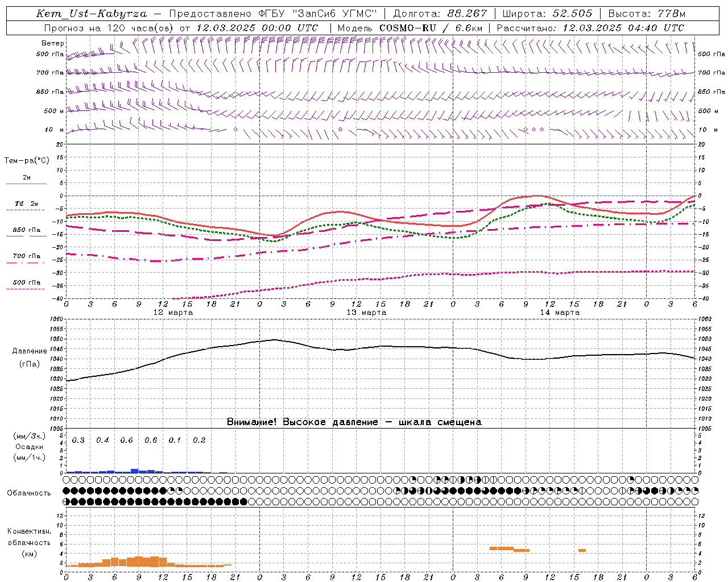This screenshot has width=728, height=582.
Task: Click the provider text ФГБУ "ЗапСиб УГМС"
Action: [319, 14]
